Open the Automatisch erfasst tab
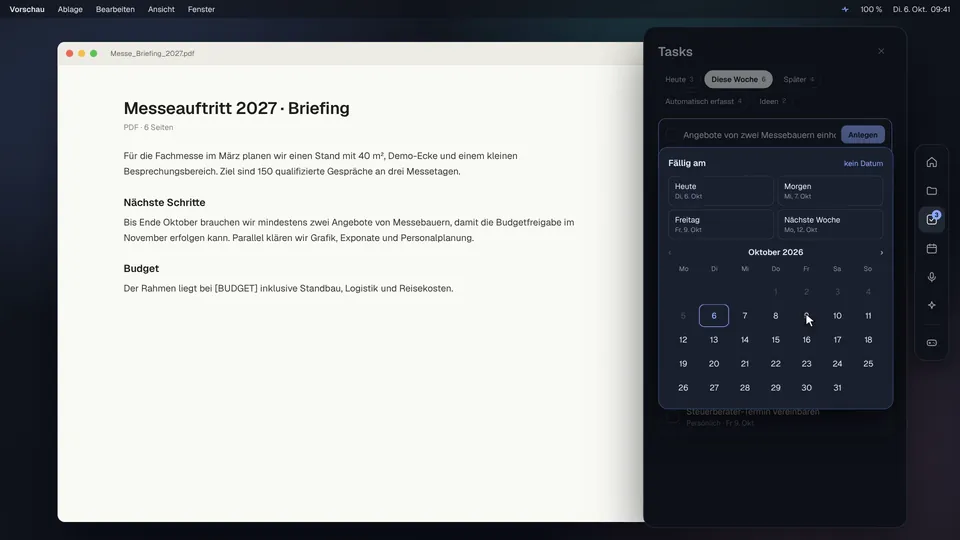Screen dimensions: 960x540 [x=703, y=102]
